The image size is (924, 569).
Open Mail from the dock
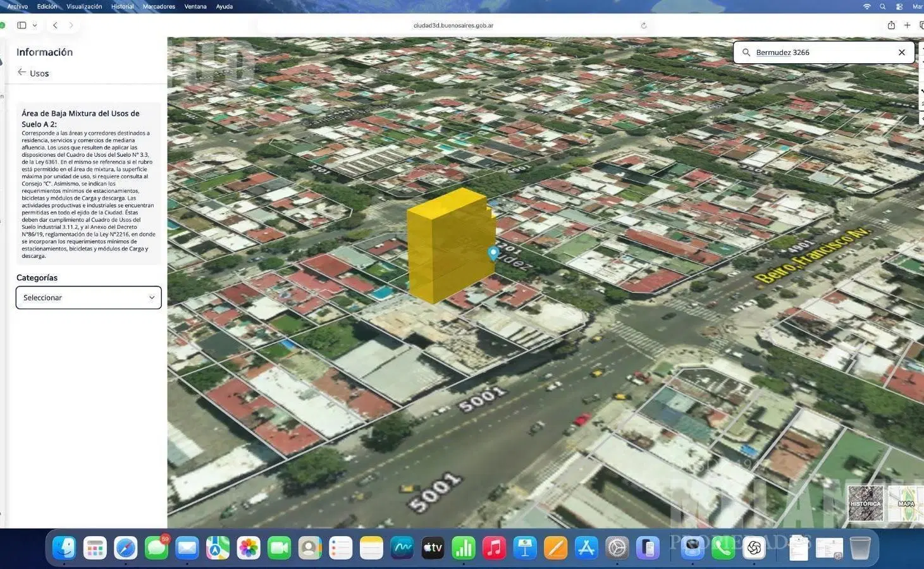pos(187,548)
